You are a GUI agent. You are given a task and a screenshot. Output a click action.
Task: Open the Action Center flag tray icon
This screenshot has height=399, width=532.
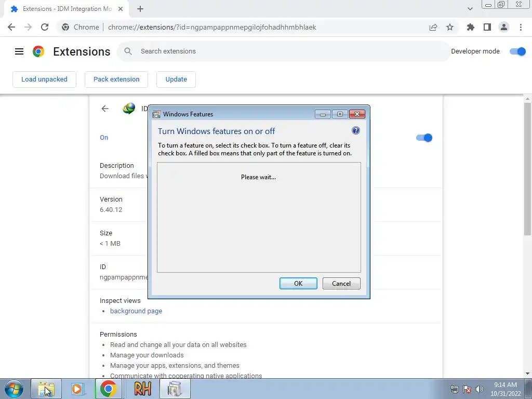pyautogui.click(x=467, y=389)
